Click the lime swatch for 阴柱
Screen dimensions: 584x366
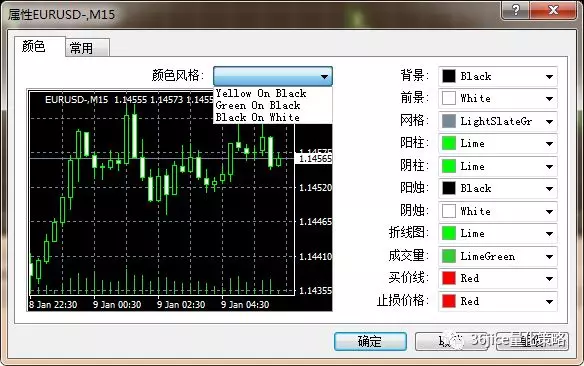(448, 166)
